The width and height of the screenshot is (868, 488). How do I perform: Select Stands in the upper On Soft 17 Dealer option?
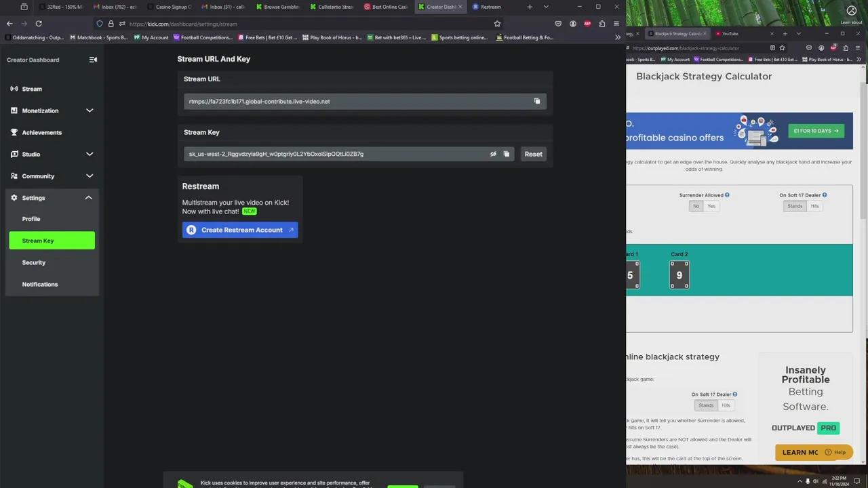(x=795, y=206)
